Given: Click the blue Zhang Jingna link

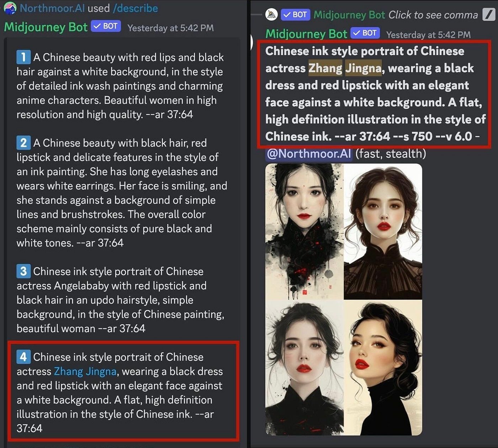Looking at the screenshot, I should [x=85, y=371].
